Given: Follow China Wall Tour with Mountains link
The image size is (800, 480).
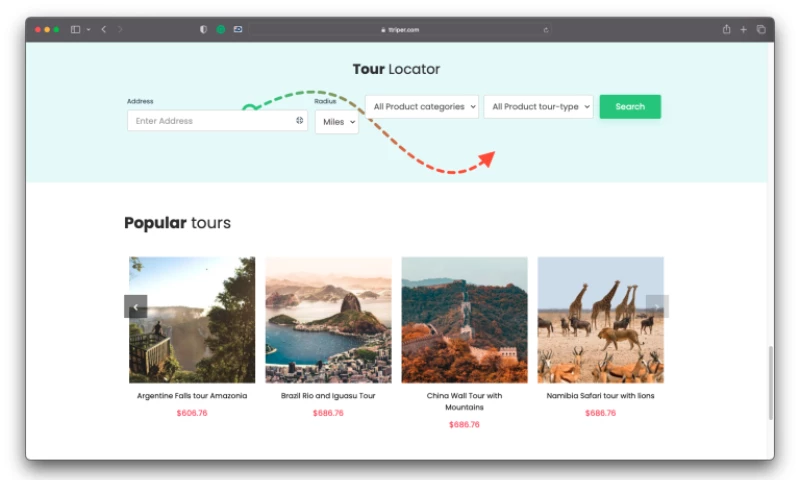Looking at the screenshot, I should (x=464, y=401).
